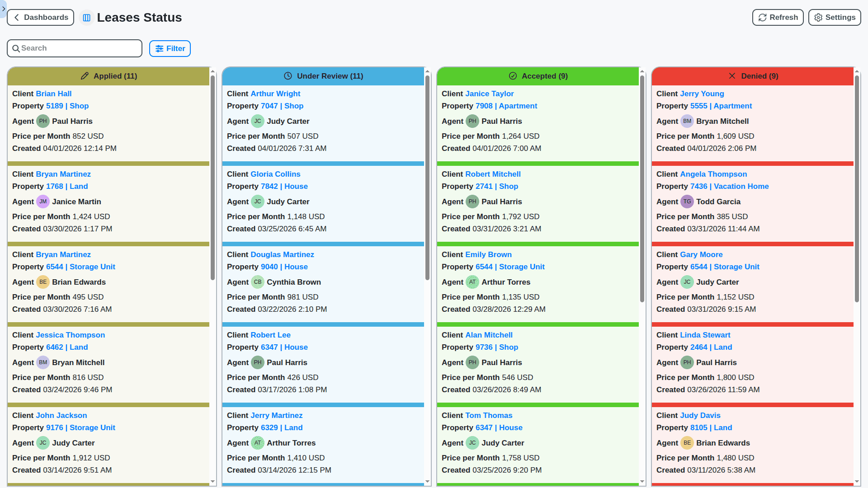Open property link 7047 | Shop for Arthur Wright
This screenshot has height=488, width=868.
coord(282,106)
